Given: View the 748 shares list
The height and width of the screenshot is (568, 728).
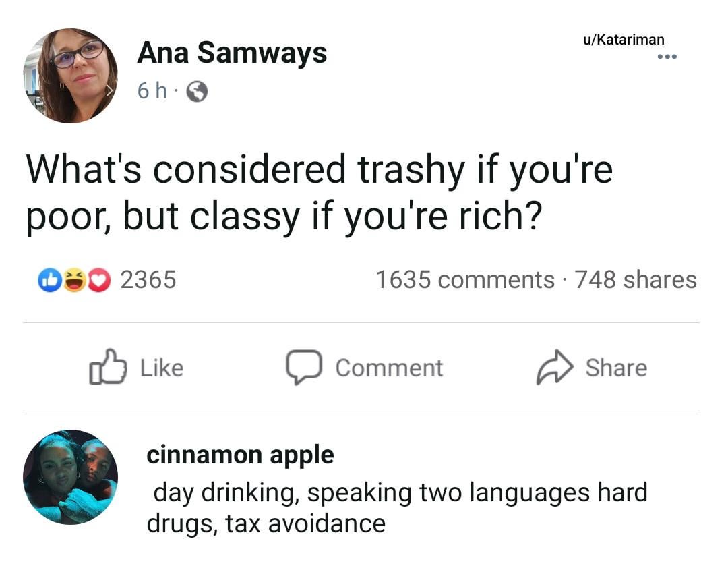Looking at the screenshot, I should [x=636, y=279].
